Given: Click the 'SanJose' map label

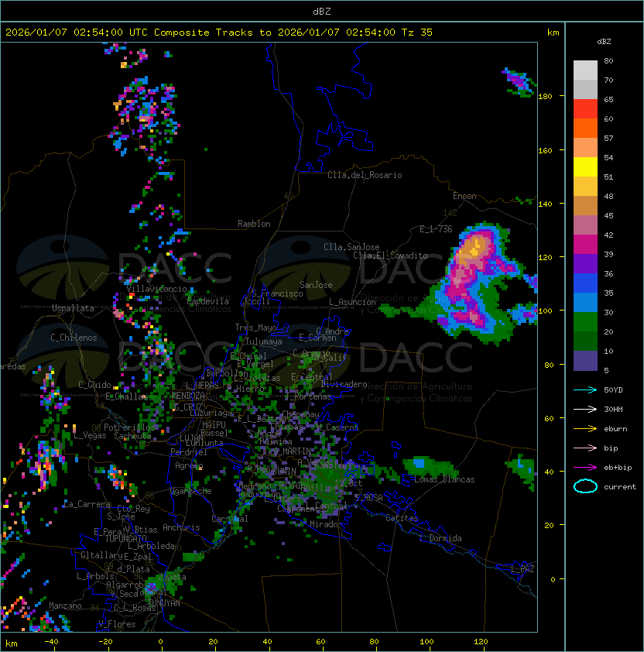Looking at the screenshot, I should pyautogui.click(x=316, y=285).
